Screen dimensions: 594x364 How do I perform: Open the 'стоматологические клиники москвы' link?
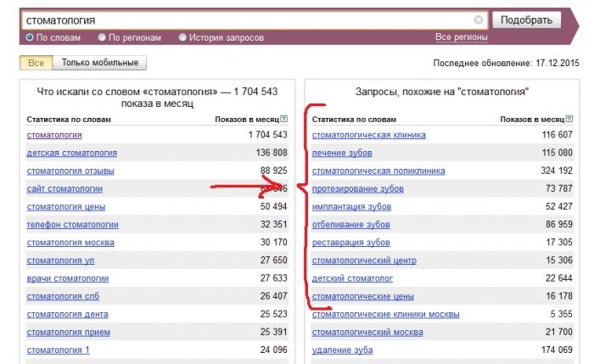coord(385,315)
